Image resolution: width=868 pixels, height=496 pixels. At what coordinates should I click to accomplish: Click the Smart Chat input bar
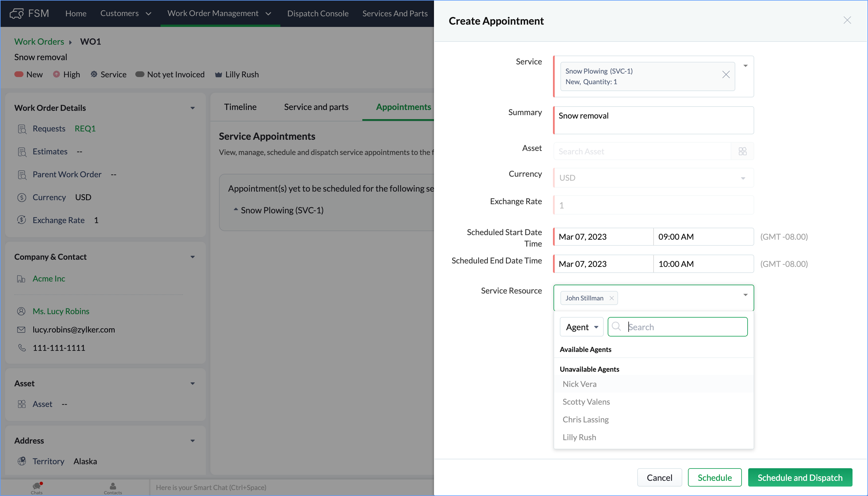pyautogui.click(x=292, y=487)
